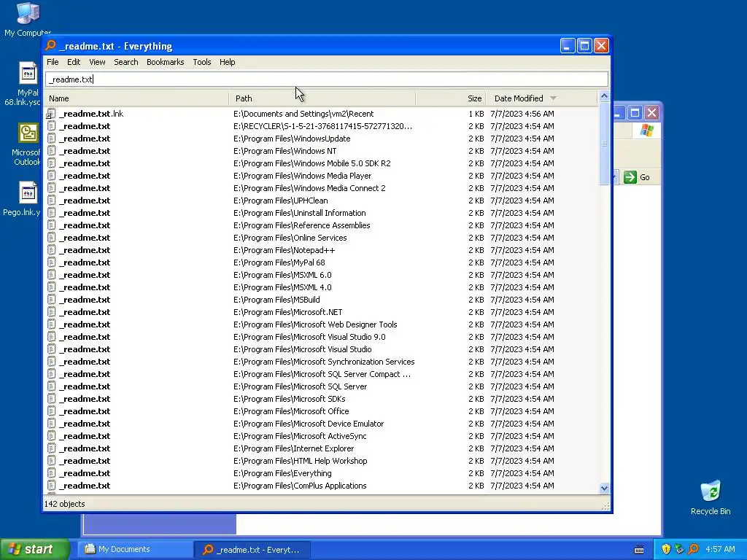Click the 1 KB size cell
This screenshot has height=560, width=747.
(476, 114)
